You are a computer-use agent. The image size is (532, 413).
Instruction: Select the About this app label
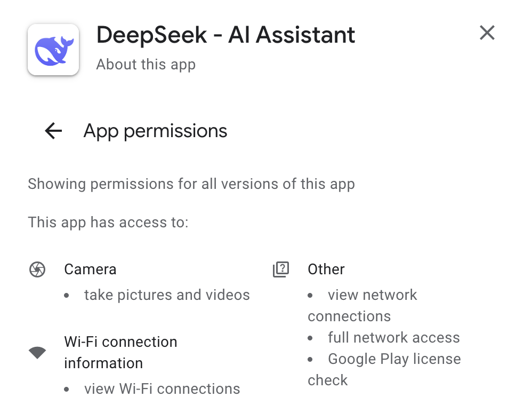(x=146, y=65)
